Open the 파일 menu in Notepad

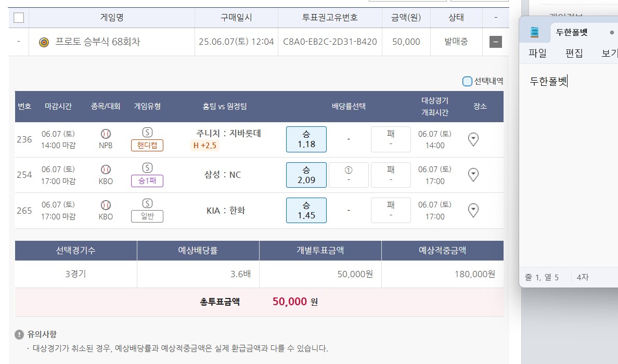coord(537,53)
